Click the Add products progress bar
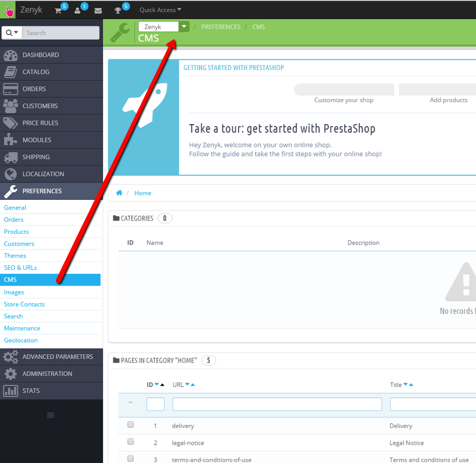This screenshot has height=463, width=476. tap(437, 89)
